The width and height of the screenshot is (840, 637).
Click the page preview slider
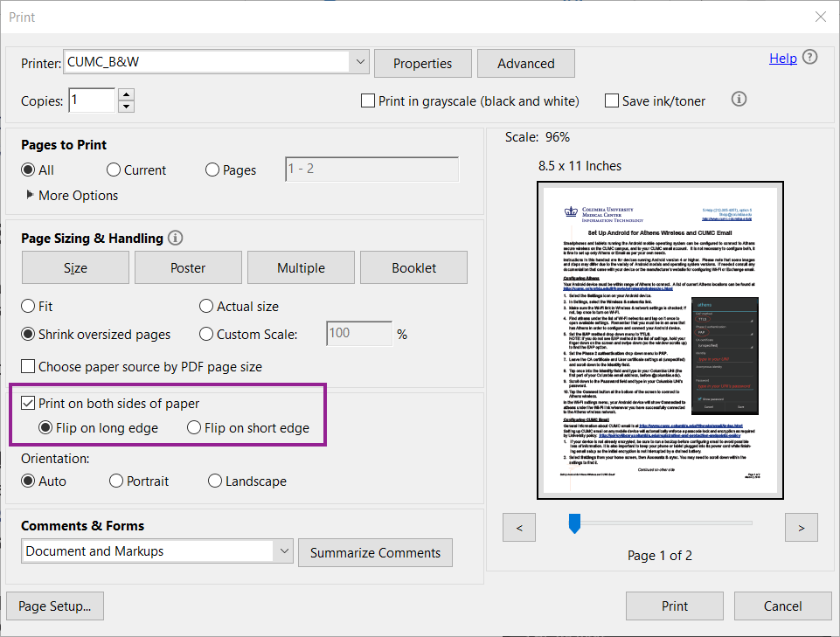click(574, 523)
